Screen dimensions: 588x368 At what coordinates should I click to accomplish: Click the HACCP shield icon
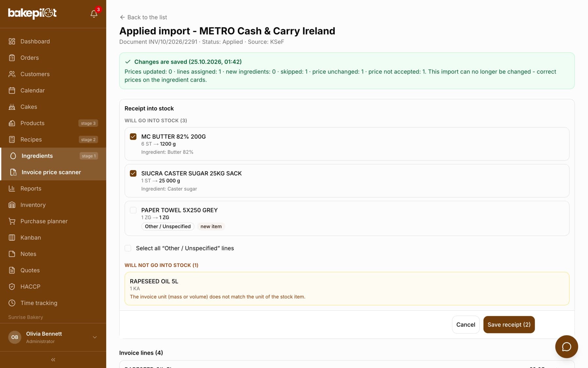click(12, 287)
